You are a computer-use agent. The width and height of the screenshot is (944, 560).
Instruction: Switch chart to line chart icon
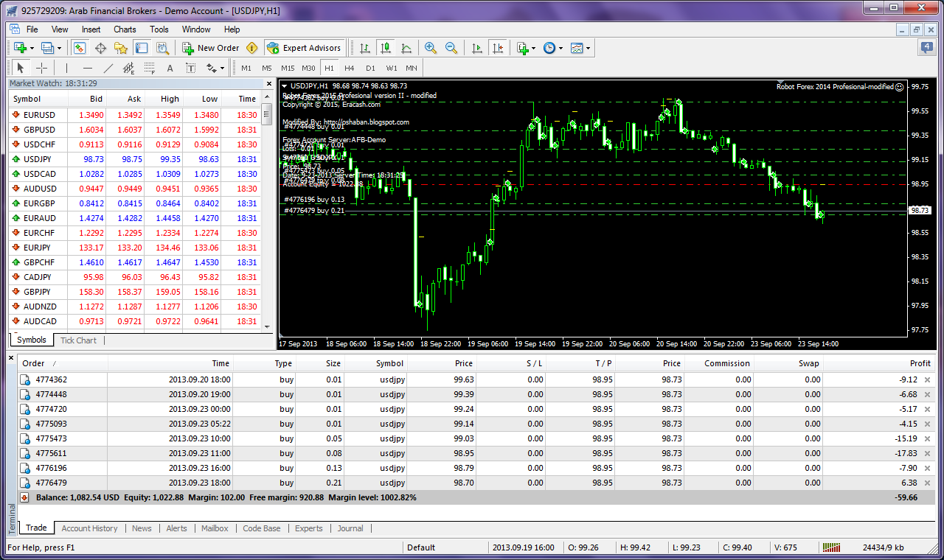pyautogui.click(x=406, y=48)
